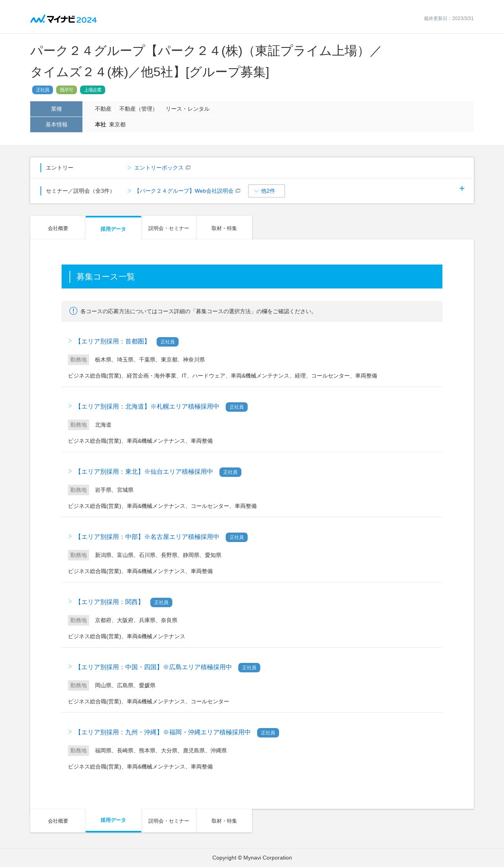Open 他2件 dropdown button

pyautogui.click(x=267, y=191)
